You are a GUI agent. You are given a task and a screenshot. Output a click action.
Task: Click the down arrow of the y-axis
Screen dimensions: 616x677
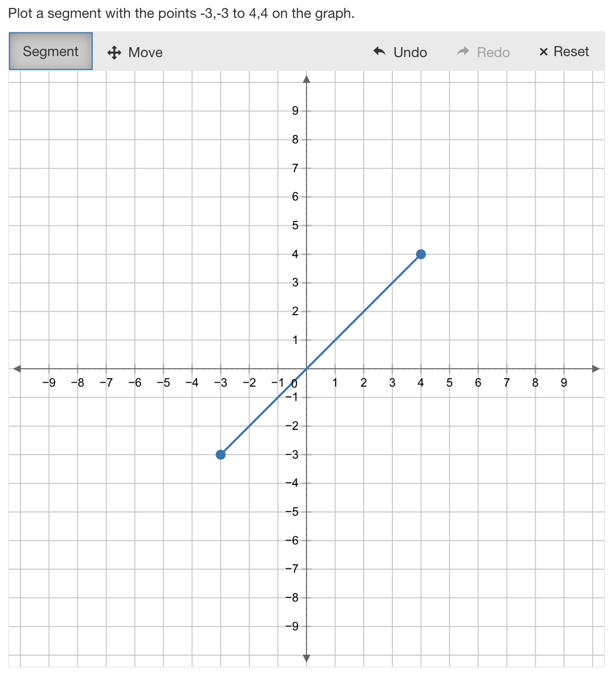click(x=307, y=658)
